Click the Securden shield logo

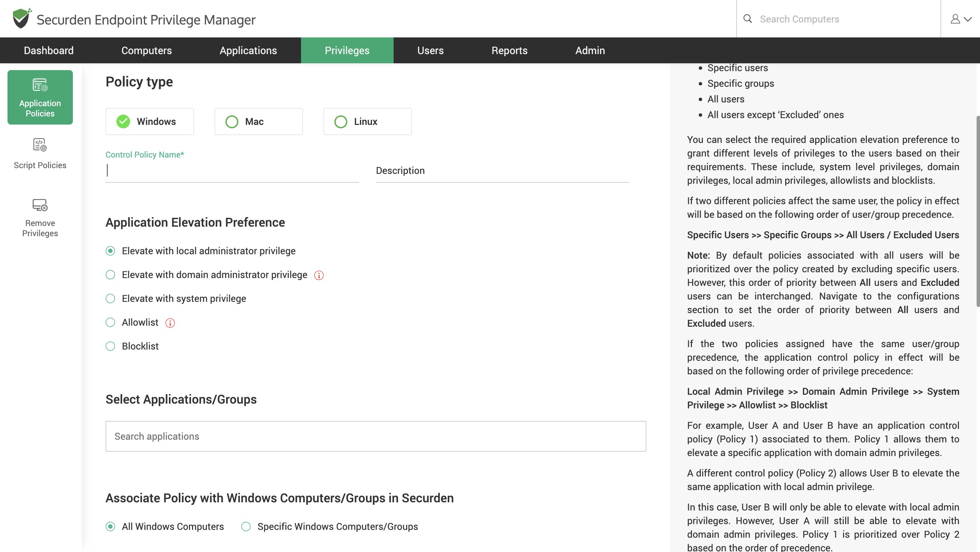click(21, 19)
